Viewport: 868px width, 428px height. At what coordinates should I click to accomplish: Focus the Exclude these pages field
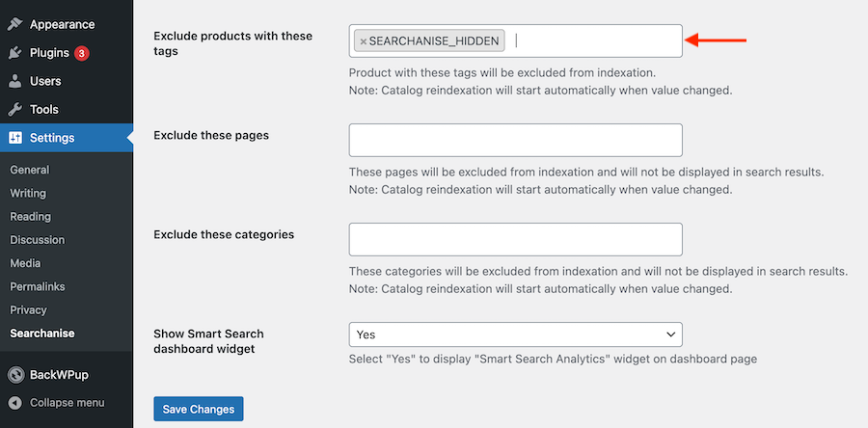coord(515,140)
